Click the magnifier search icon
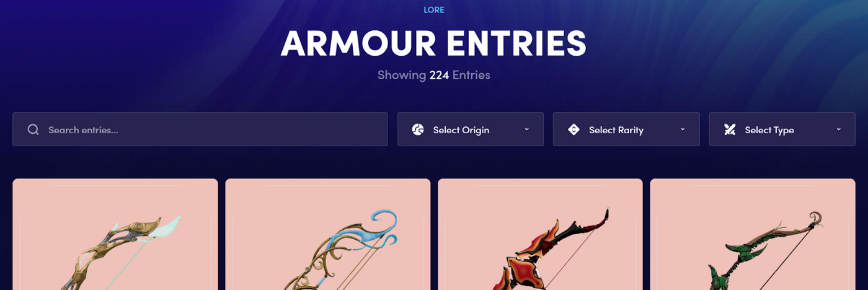The height and width of the screenshot is (290, 868). [33, 130]
